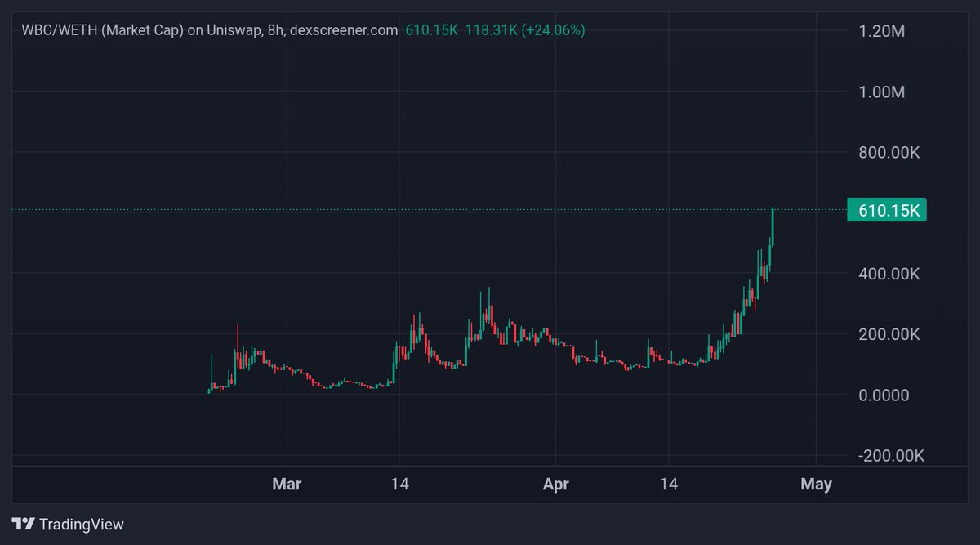
Task: Click the 14 label after Apr
Action: [x=669, y=485]
